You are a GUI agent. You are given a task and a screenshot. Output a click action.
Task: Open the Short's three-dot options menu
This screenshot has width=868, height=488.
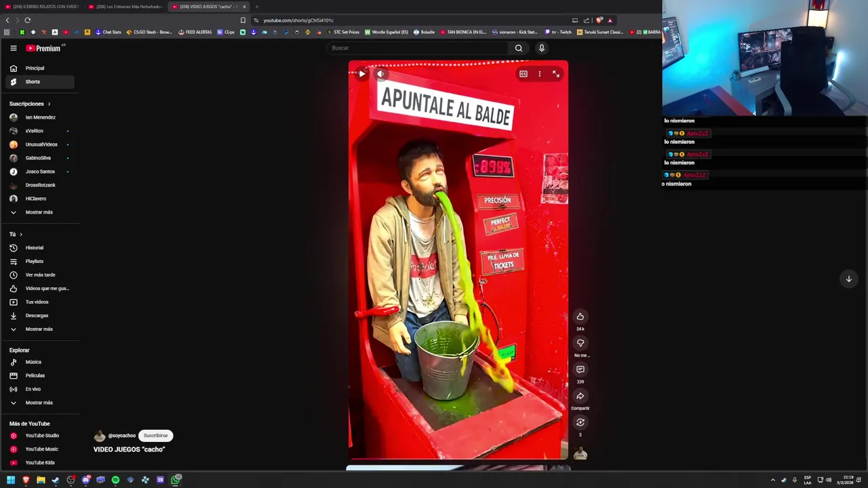(540, 74)
